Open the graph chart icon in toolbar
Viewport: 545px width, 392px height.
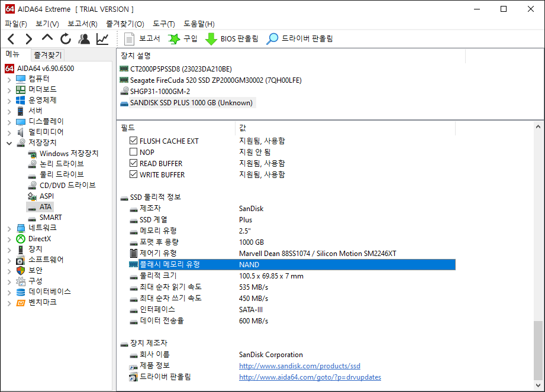click(x=102, y=39)
